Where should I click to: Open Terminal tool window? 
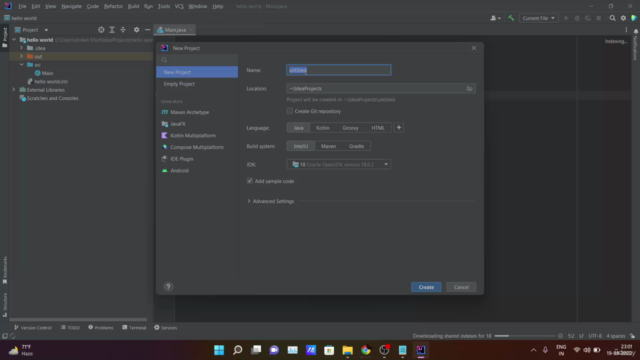tap(134, 327)
